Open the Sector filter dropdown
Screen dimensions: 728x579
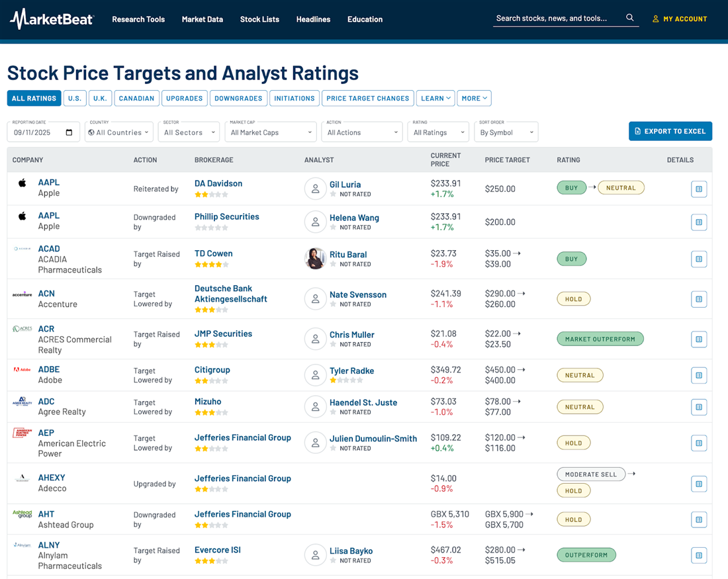pyautogui.click(x=189, y=132)
